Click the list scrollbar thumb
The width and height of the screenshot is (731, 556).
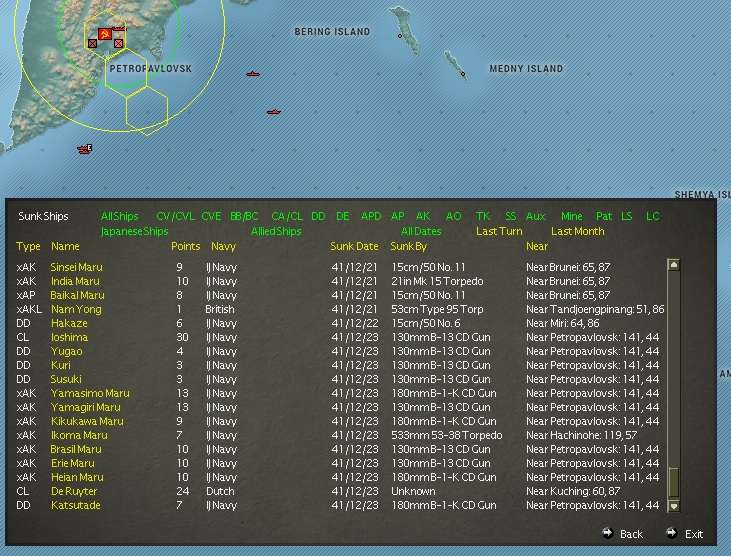tap(674, 483)
